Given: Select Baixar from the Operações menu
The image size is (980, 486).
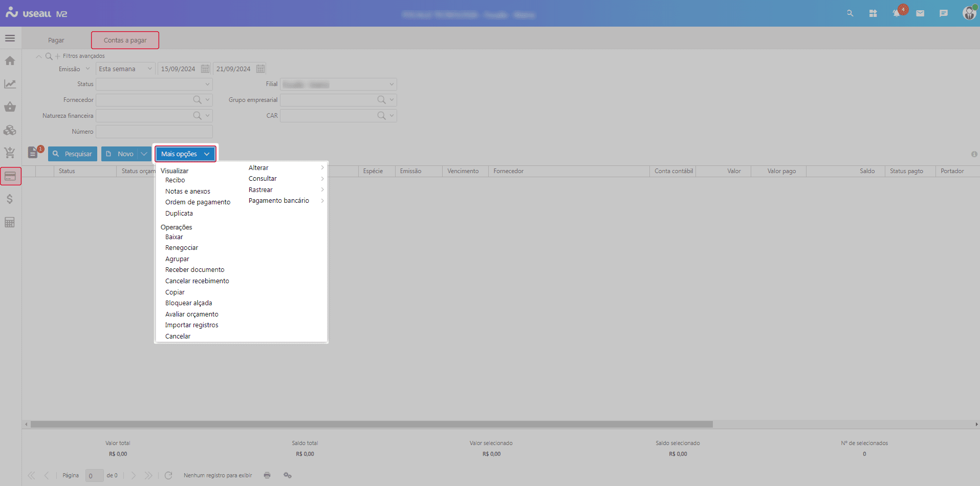Looking at the screenshot, I should 174,237.
